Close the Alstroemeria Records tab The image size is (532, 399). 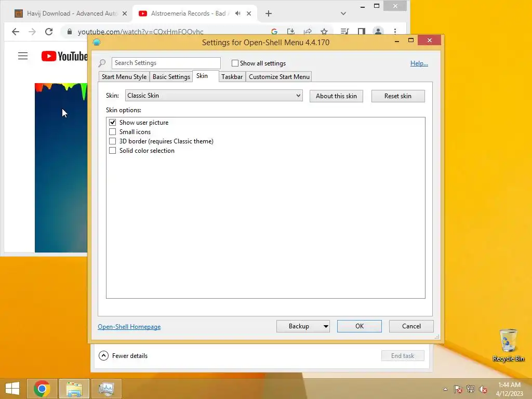tap(249, 14)
